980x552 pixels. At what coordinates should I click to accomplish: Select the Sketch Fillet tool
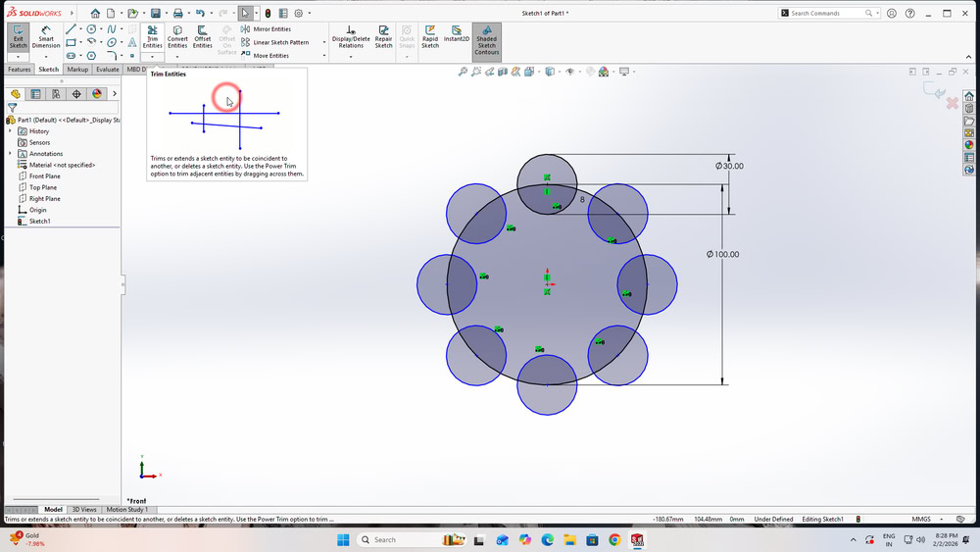[112, 56]
